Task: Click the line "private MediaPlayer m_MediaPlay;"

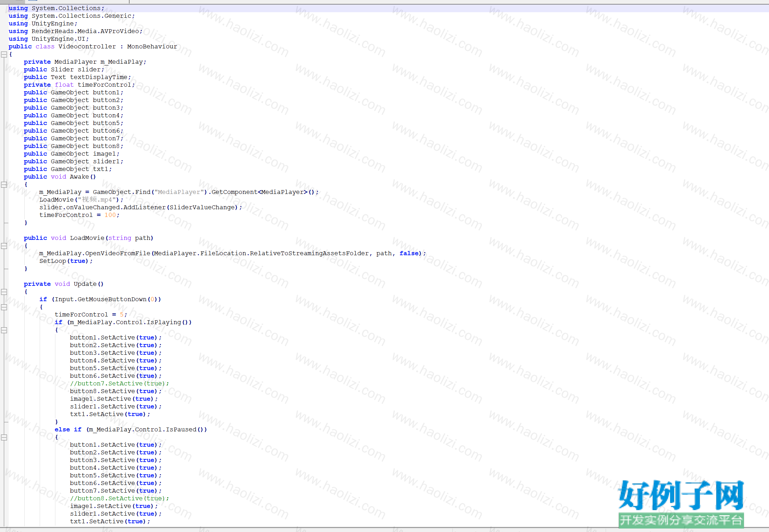Action: point(85,62)
